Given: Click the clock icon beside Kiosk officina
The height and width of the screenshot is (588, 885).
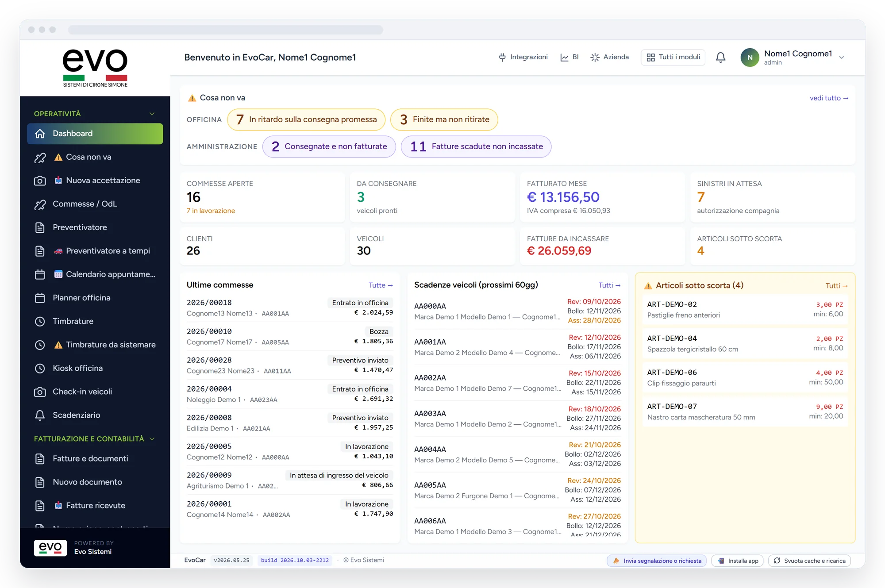Looking at the screenshot, I should pyautogui.click(x=40, y=368).
